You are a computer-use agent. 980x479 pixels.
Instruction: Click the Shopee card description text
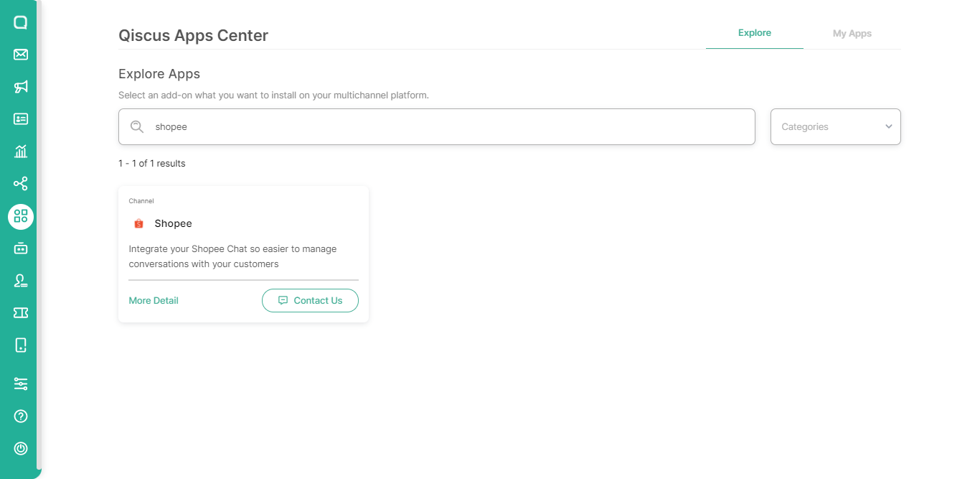233,256
